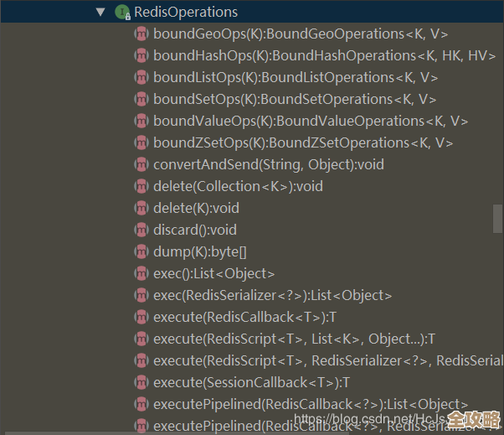Click the method icon beside convertAndSend

pyautogui.click(x=141, y=165)
